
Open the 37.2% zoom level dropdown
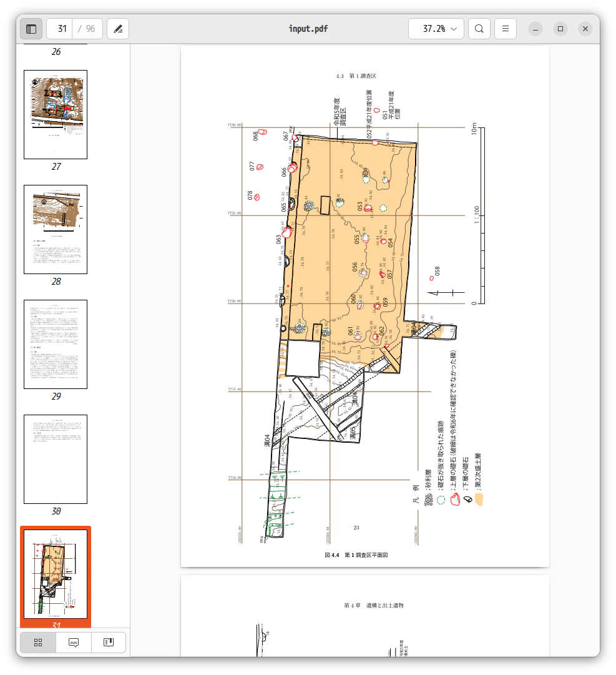click(x=436, y=29)
